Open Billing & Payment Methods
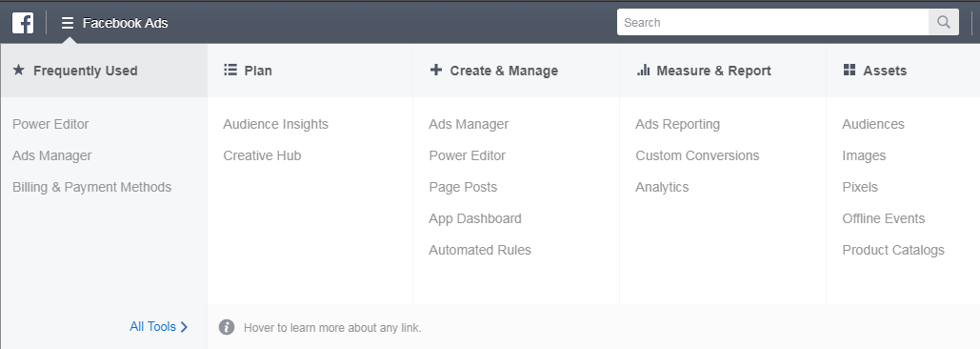980x349 pixels. (x=91, y=187)
